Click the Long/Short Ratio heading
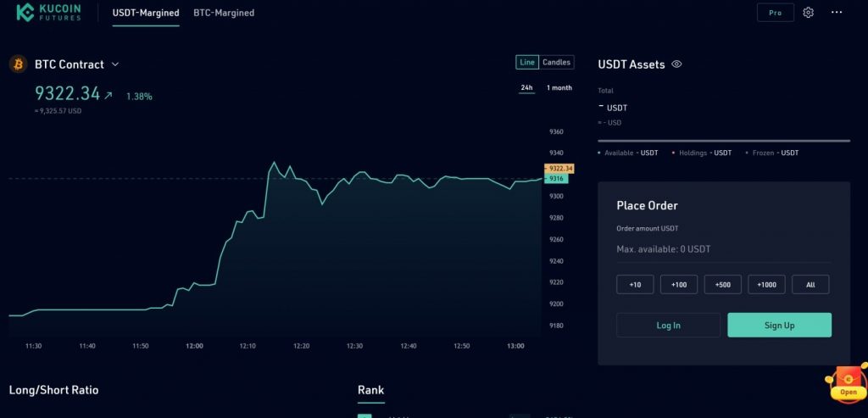The image size is (868, 418). tap(53, 390)
